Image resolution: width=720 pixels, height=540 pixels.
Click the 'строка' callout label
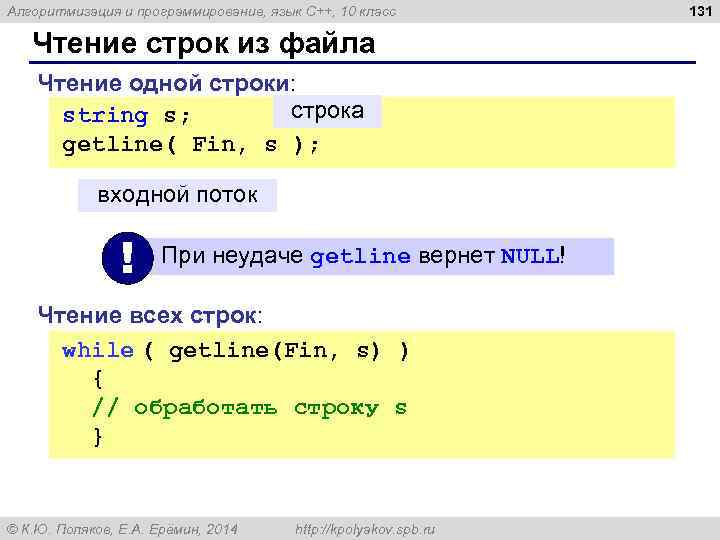click(x=327, y=111)
